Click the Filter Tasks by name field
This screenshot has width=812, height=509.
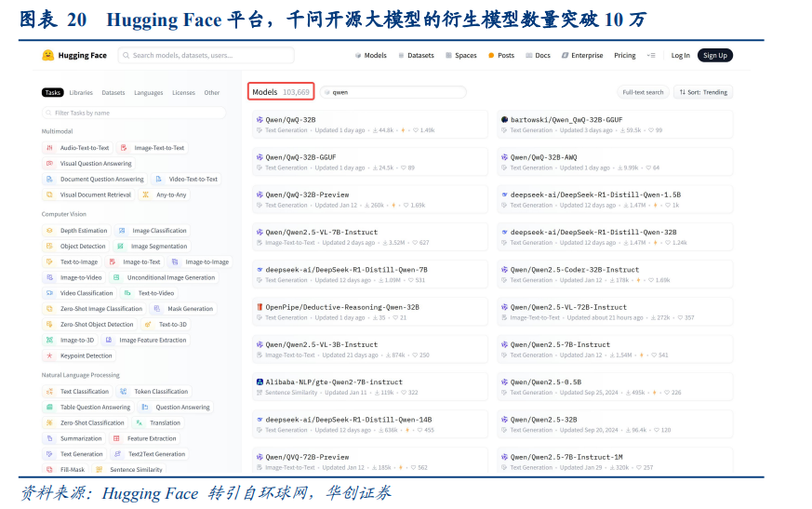coord(134,113)
